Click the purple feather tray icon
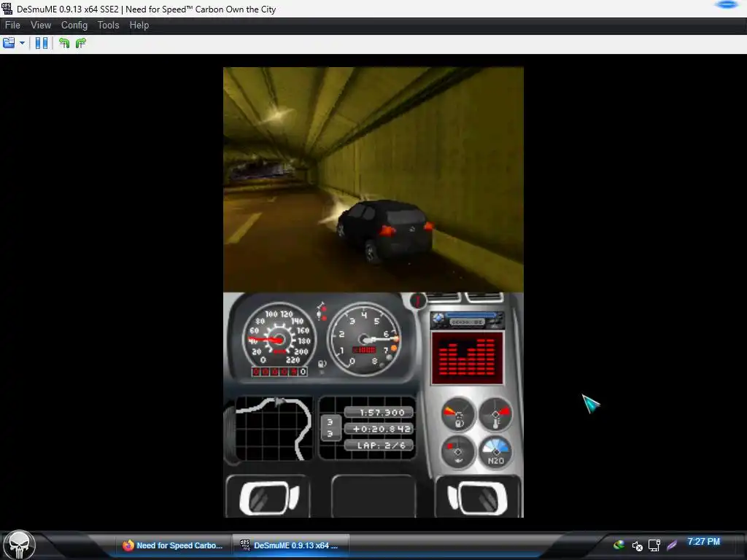 point(672,545)
